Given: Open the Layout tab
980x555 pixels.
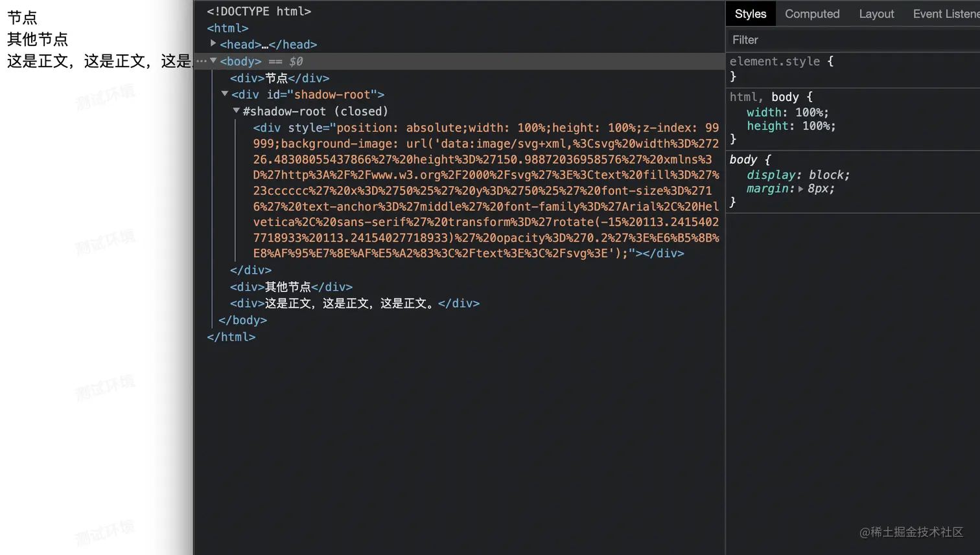Looking at the screenshot, I should click(876, 14).
